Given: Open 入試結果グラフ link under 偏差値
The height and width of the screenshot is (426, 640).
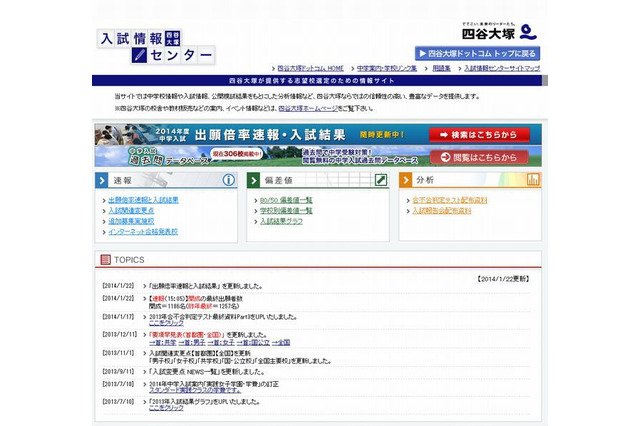Looking at the screenshot, I should click(x=281, y=221).
